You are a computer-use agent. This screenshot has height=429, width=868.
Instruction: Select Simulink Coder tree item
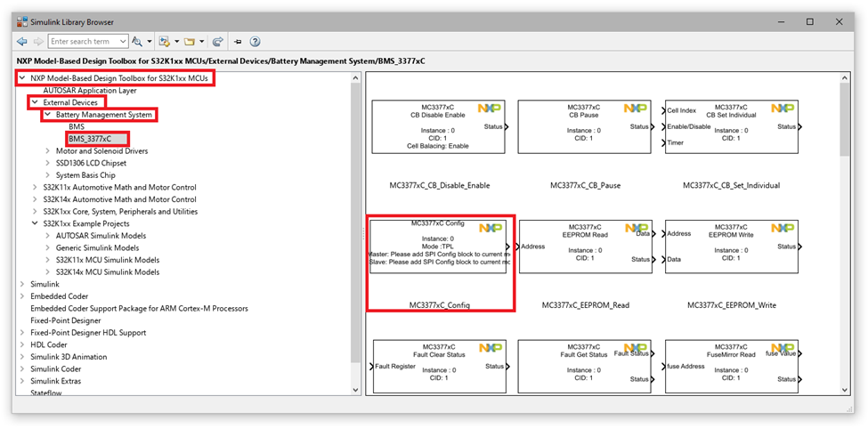click(x=55, y=368)
